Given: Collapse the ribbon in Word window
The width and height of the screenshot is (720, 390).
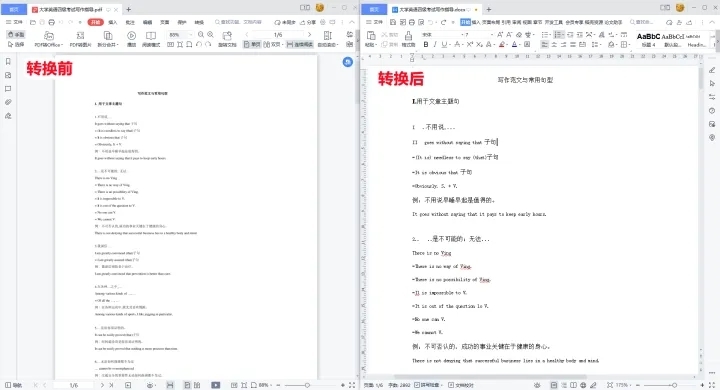Looking at the screenshot, I should click(x=713, y=22).
